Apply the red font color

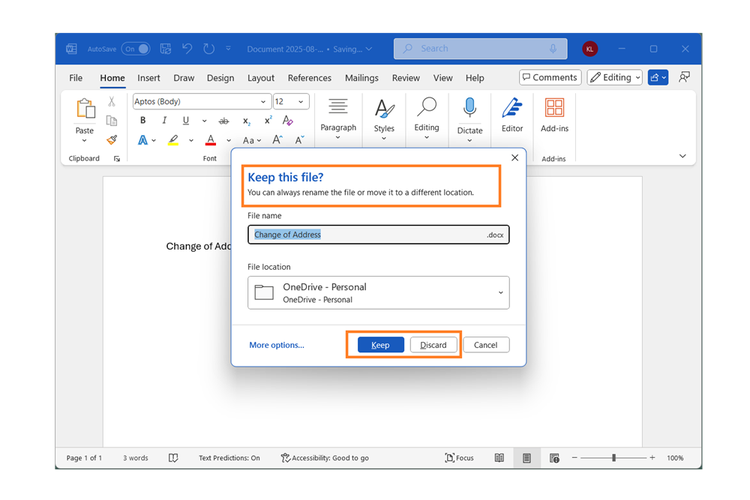210,140
